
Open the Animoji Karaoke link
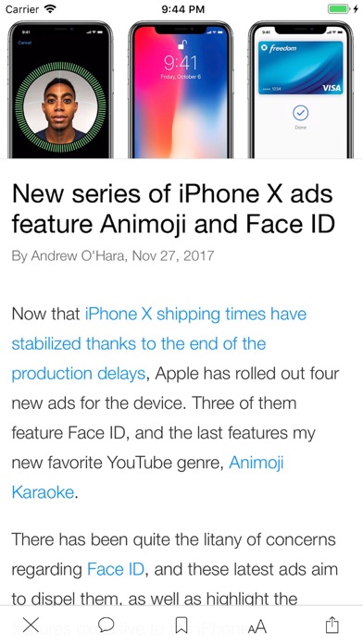click(147, 477)
